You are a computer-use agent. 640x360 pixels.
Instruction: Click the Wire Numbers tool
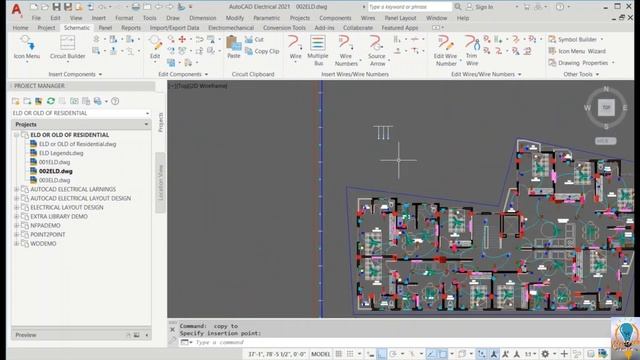pos(346,51)
